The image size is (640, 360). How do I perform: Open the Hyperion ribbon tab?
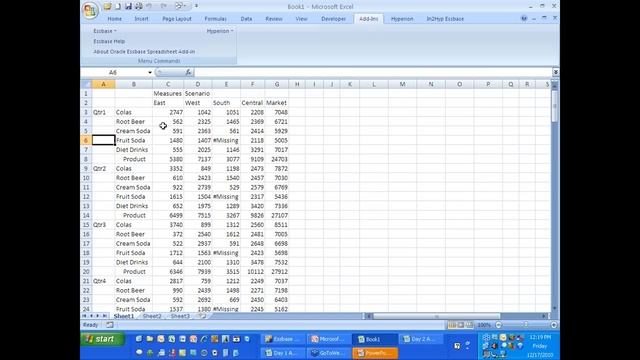pos(402,19)
